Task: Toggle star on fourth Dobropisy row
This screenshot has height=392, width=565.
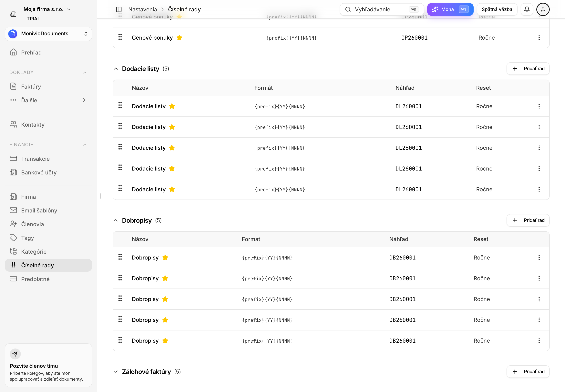Action: point(165,320)
